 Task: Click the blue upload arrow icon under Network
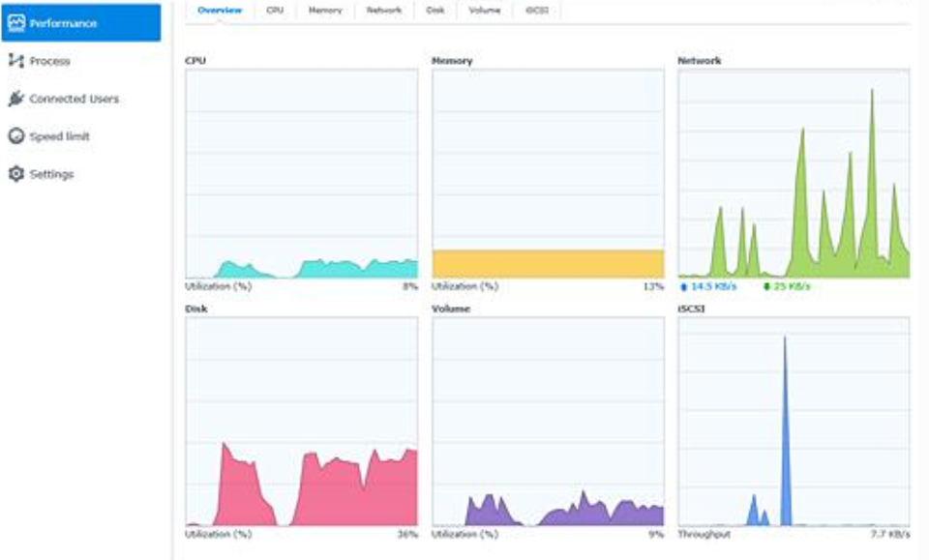[684, 286]
